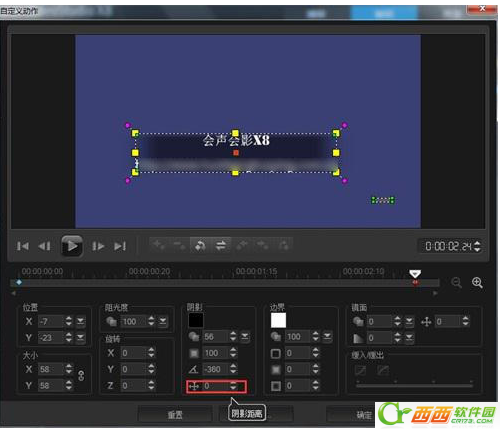
Task: Click the timecode stepper arrows
Action: click(x=478, y=246)
